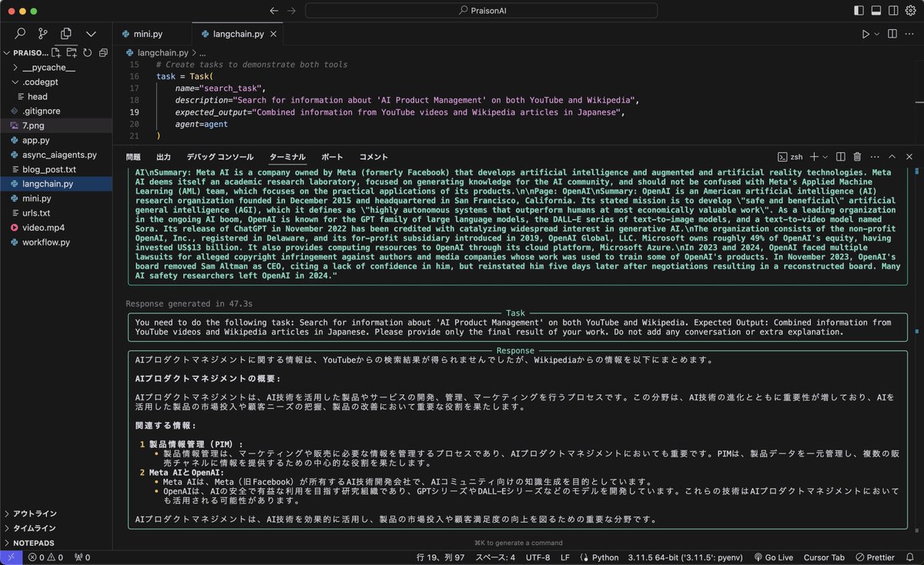This screenshot has width=924, height=565.
Task: Kill the terminal with trash icon
Action: coord(857,156)
